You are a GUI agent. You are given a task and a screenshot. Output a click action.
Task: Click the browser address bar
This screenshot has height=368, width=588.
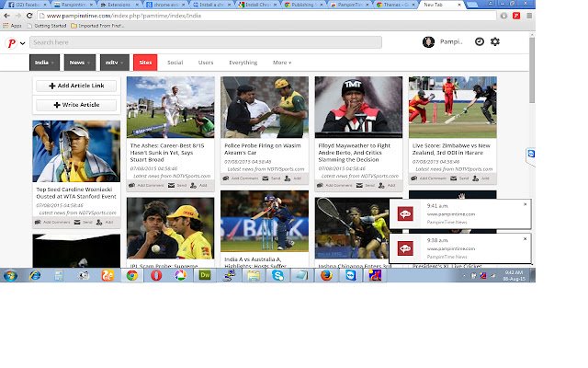pos(266,16)
